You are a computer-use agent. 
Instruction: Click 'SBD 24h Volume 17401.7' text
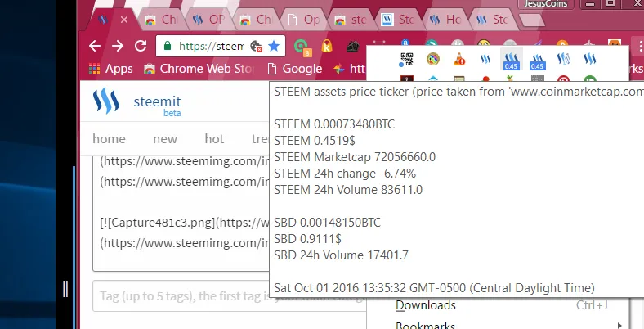341,255
